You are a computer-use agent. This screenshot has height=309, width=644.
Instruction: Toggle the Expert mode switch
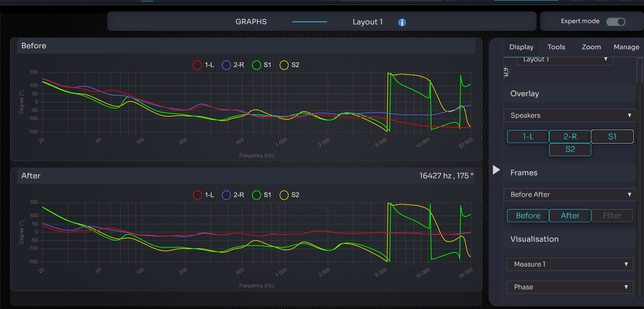point(616,22)
